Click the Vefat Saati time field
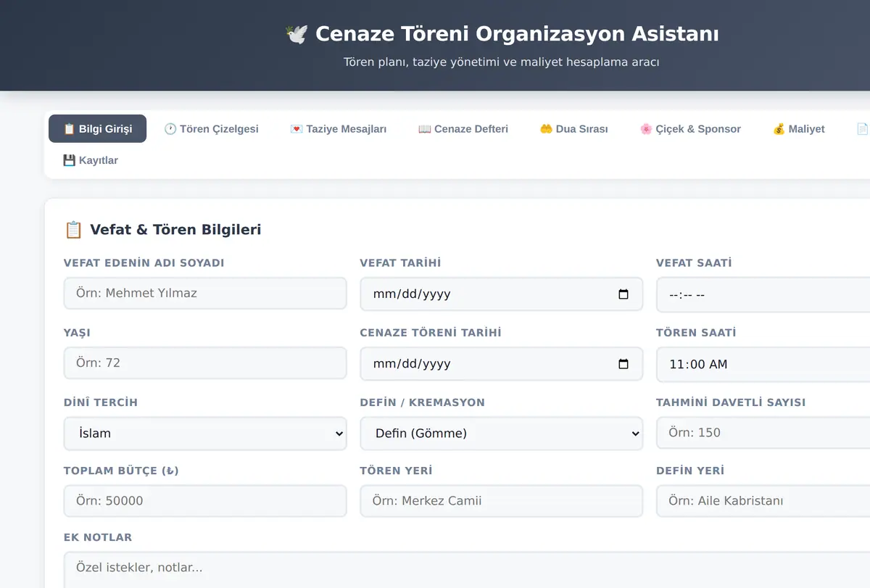 (763, 294)
